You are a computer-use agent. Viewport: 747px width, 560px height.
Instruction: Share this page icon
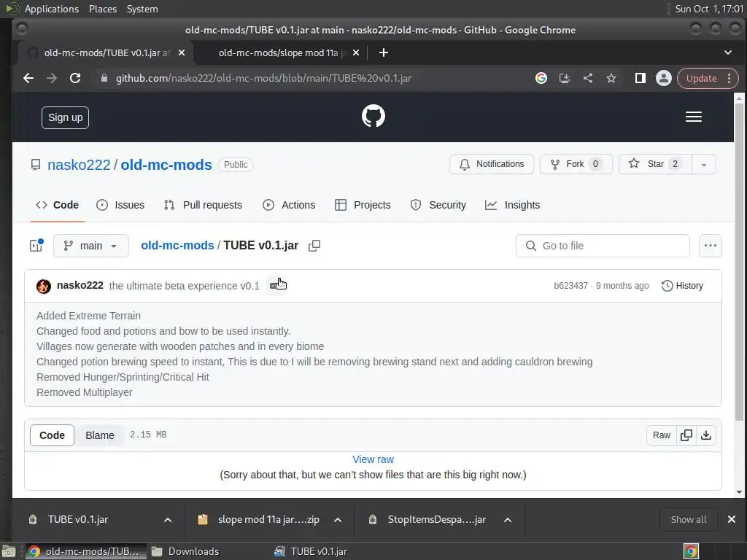(588, 78)
